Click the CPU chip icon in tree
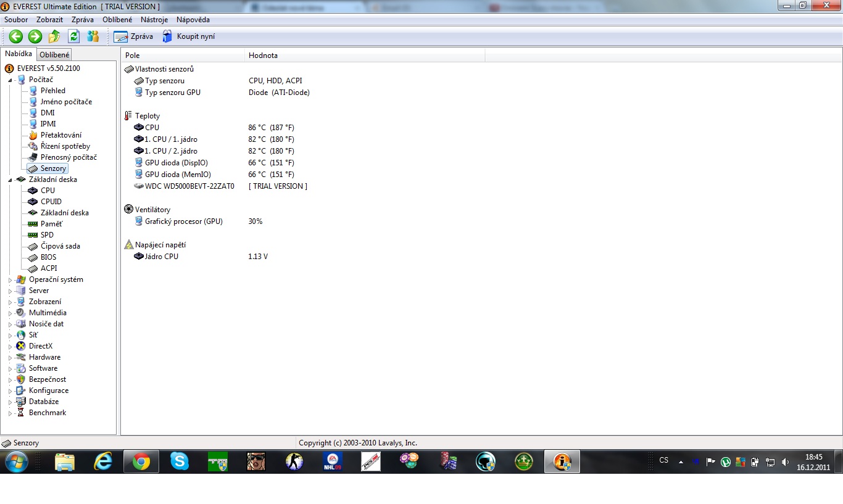Screen dimensions: 843x504 [x=33, y=191]
